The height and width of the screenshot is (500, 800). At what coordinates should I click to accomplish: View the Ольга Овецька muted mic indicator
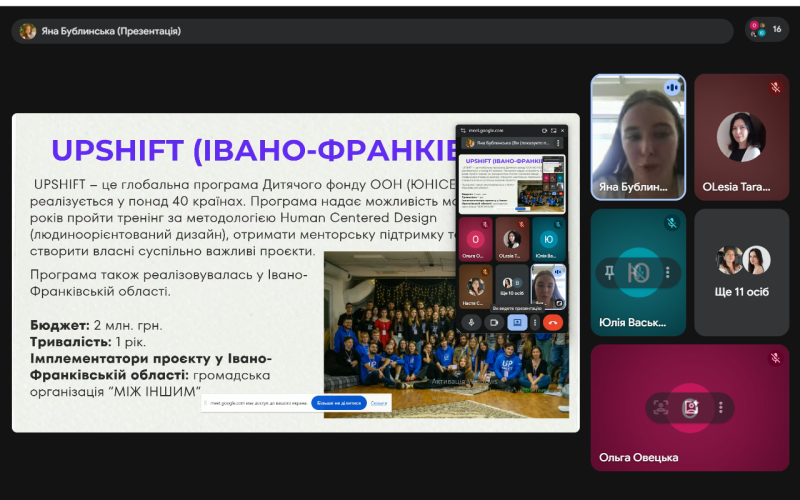click(x=776, y=358)
